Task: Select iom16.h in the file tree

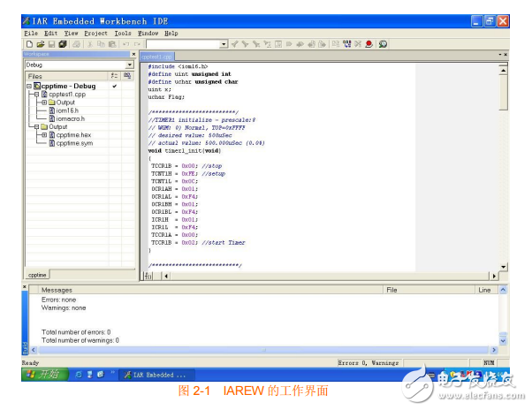Action: click(69, 110)
